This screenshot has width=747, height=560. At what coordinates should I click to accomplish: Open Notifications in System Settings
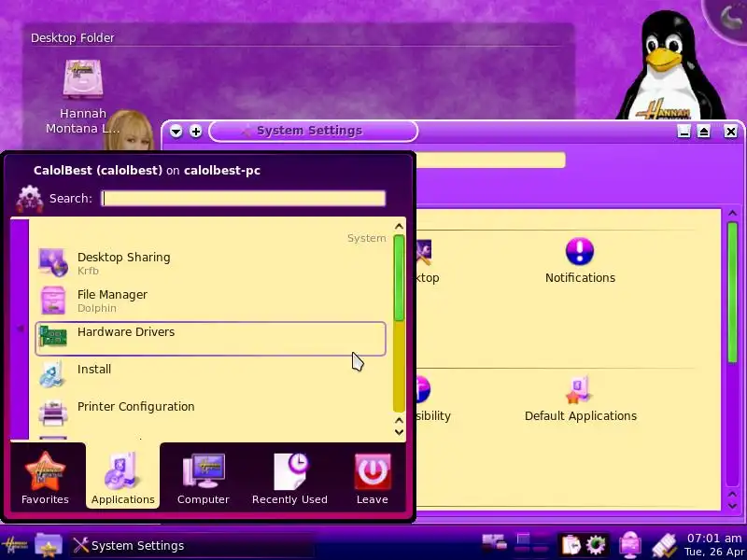click(580, 261)
